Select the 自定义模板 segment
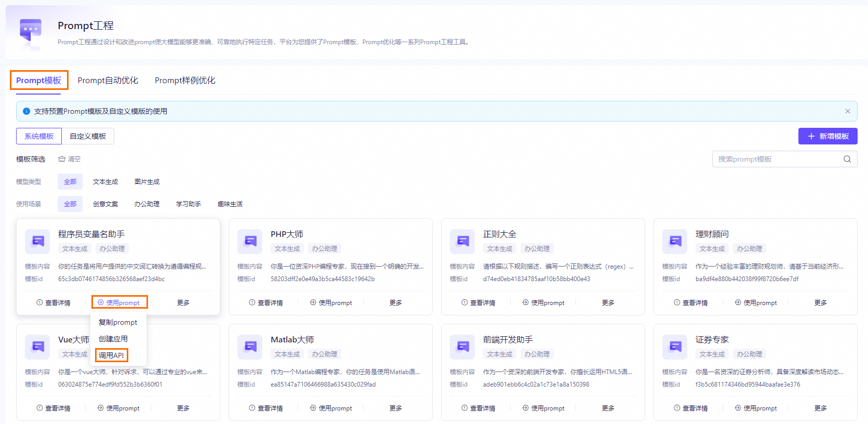The image size is (868, 424). pyautogui.click(x=88, y=136)
